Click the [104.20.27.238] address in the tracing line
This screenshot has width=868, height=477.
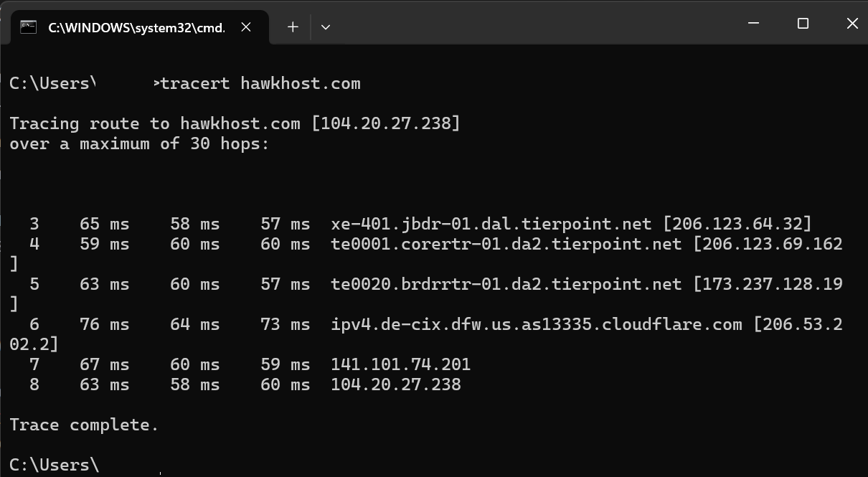385,124
